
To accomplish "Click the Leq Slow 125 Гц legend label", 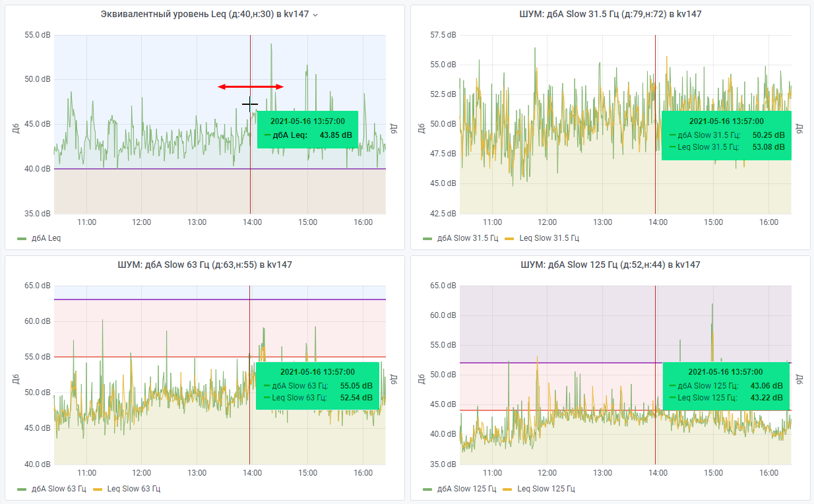I will (x=546, y=489).
